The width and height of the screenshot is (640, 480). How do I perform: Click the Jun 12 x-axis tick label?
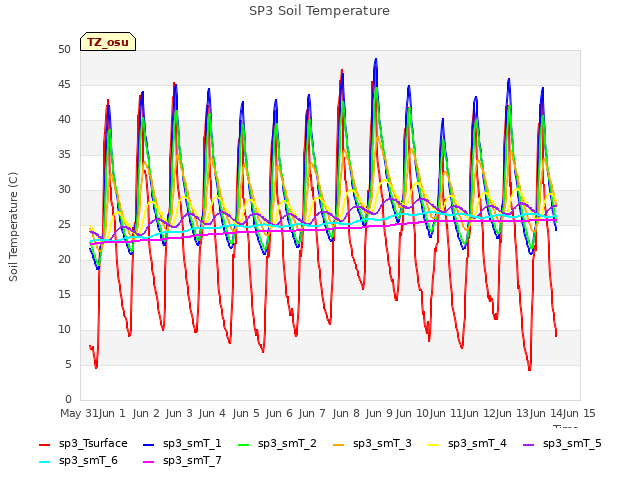point(479,413)
